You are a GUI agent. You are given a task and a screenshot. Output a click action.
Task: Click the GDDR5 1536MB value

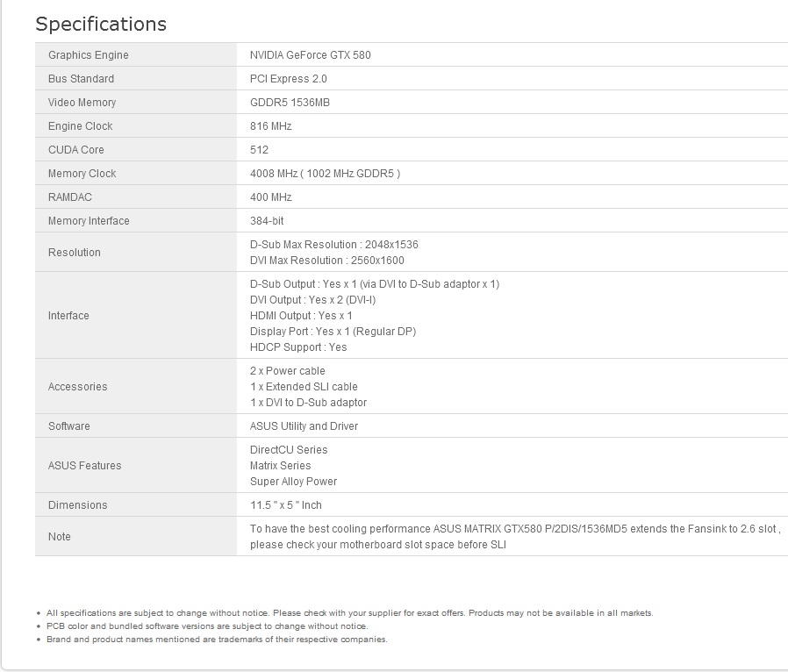point(290,103)
